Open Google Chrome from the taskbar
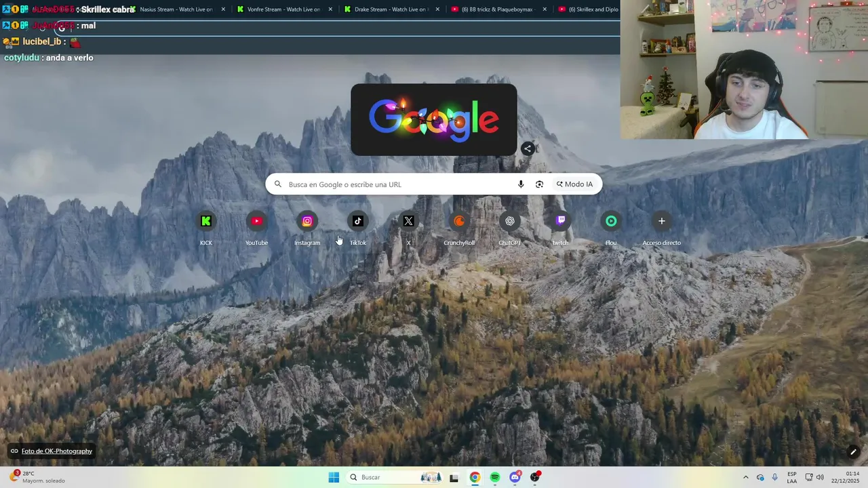This screenshot has width=868, height=488. [475, 477]
